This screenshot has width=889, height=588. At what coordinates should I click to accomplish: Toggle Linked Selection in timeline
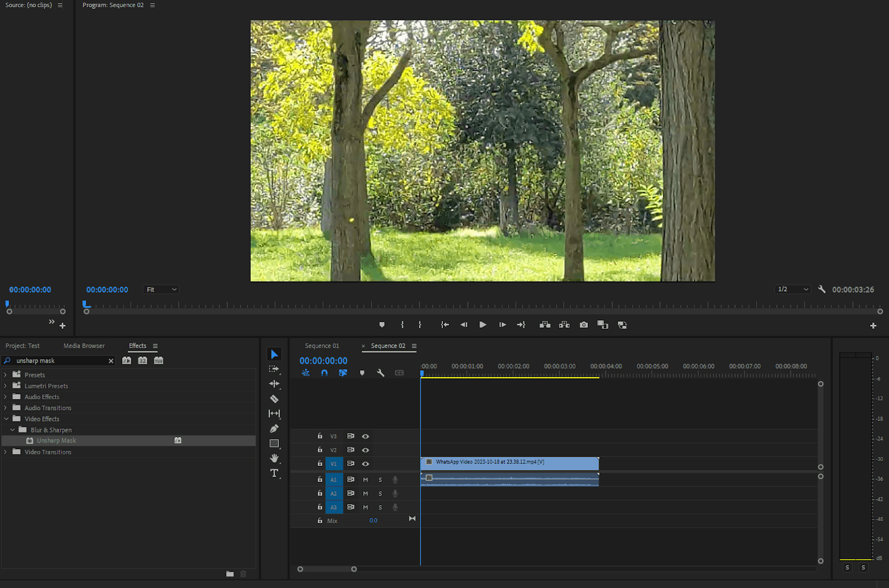[x=343, y=373]
